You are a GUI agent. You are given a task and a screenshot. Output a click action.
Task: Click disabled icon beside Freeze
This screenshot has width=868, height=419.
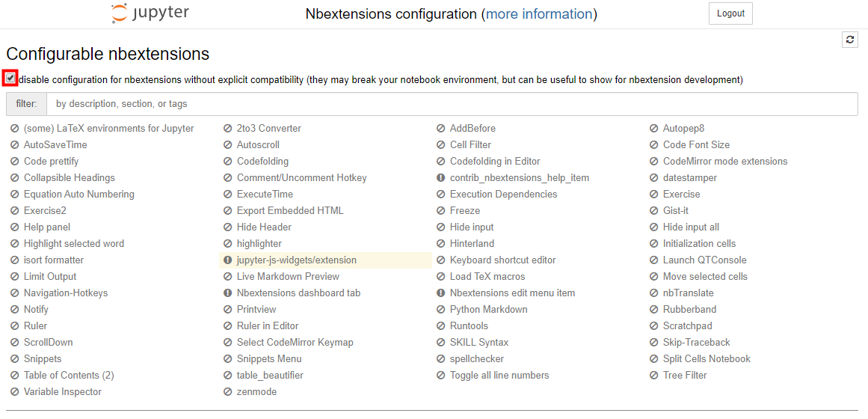click(440, 211)
